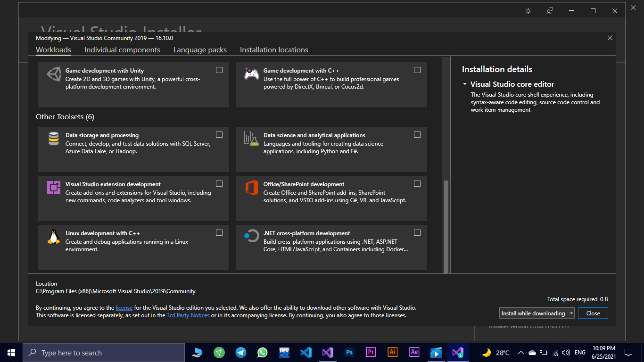644x362 pixels.
Task: Click the chart and flask data science icon
Action: click(x=251, y=139)
